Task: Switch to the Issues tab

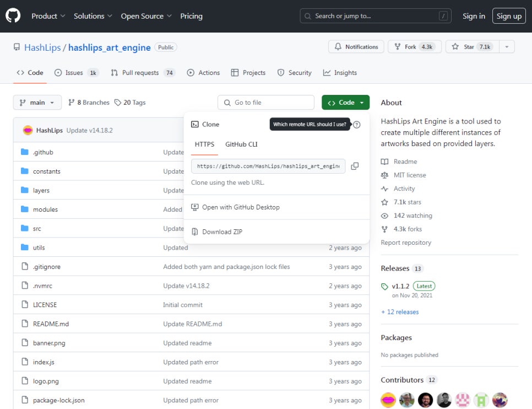Action: (x=77, y=73)
